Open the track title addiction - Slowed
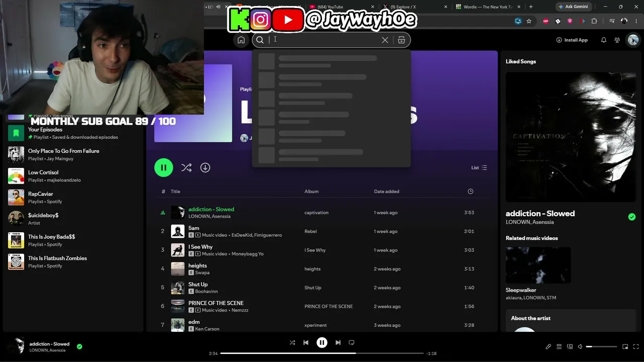The image size is (644, 362). [x=211, y=209]
